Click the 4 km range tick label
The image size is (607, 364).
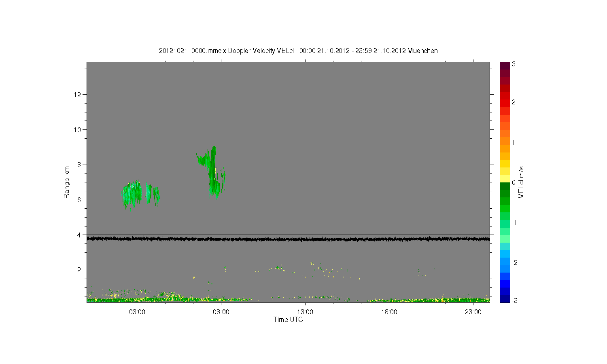pos(80,235)
